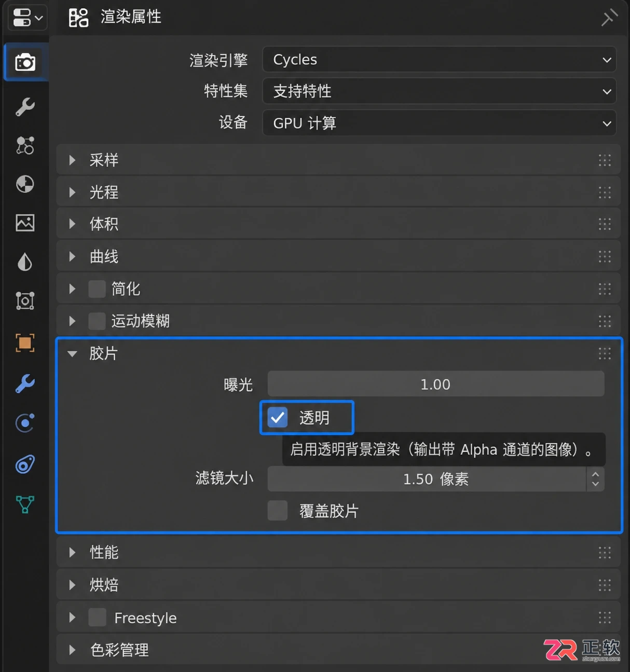Screen dimensions: 630x672
Task: Expand the 采样 panel
Action: 72,160
